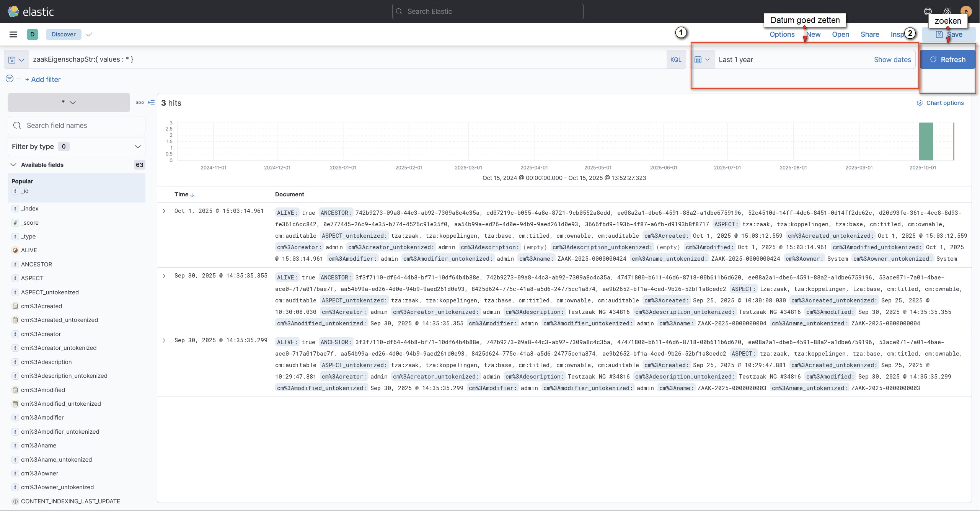Open the Share menu

(869, 34)
